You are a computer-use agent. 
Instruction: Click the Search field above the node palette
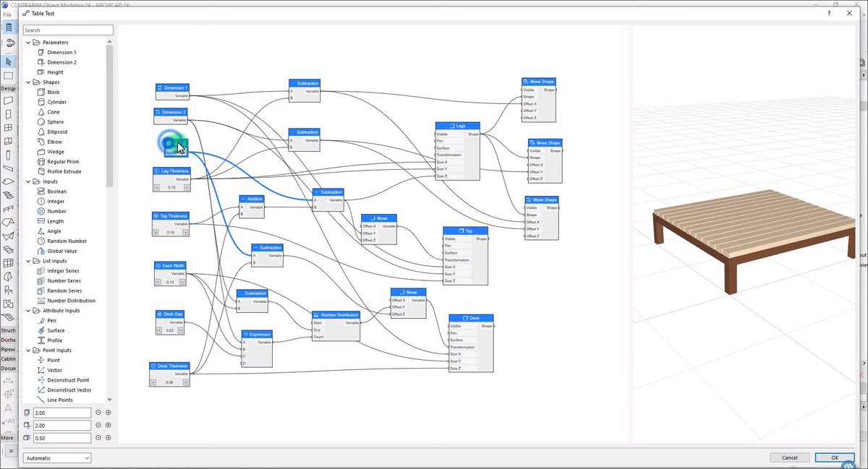pos(67,30)
